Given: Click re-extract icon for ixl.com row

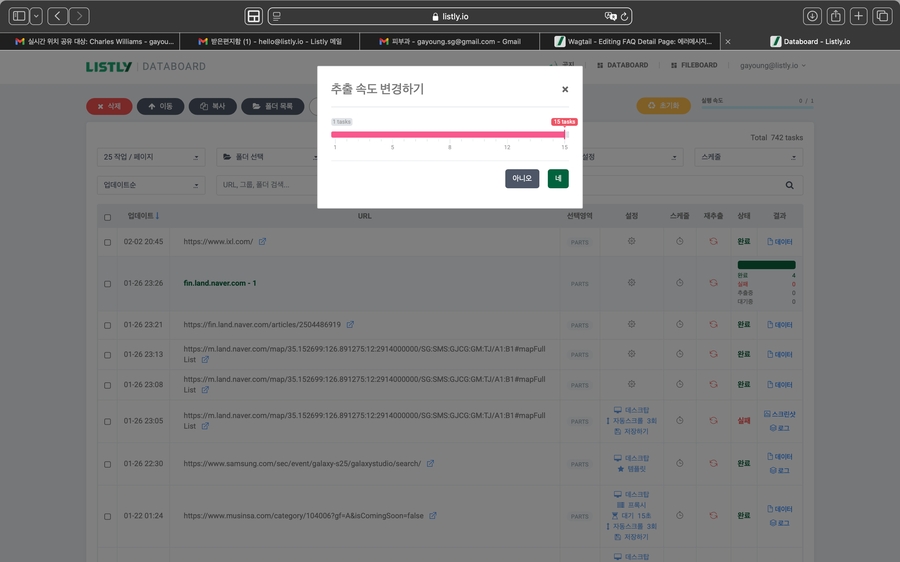Looking at the screenshot, I should pyautogui.click(x=713, y=241).
